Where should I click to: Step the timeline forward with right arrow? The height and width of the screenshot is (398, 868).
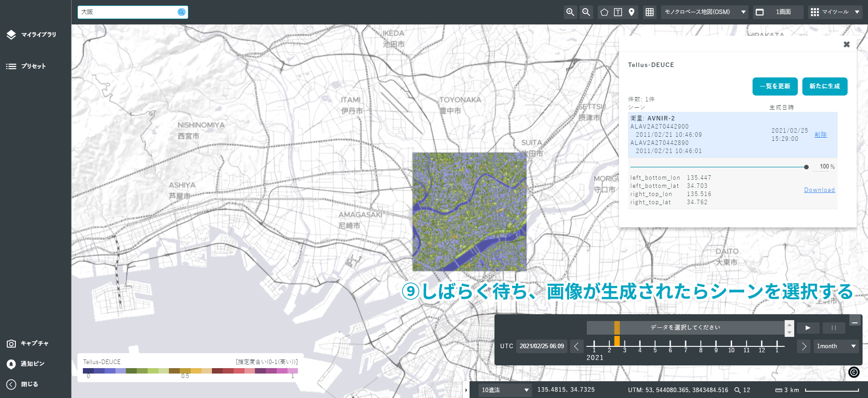pos(804,346)
